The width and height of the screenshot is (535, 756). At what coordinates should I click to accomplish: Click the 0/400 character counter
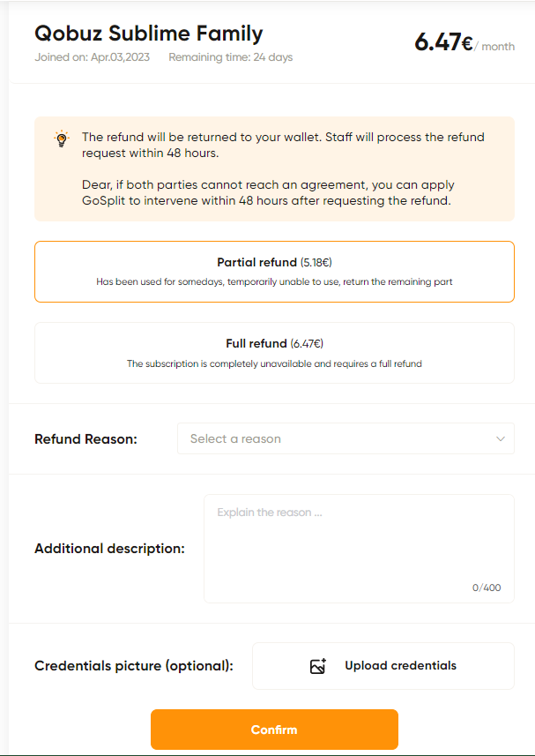(x=487, y=588)
